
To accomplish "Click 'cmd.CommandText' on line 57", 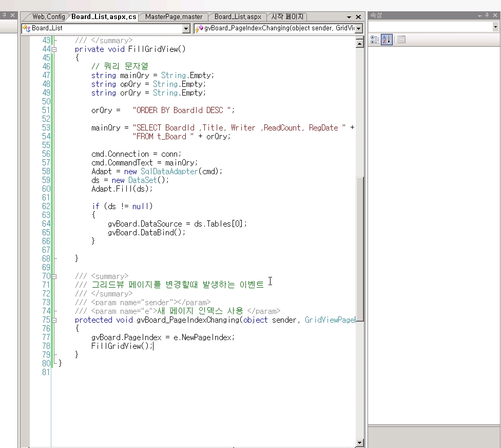I will point(122,163).
